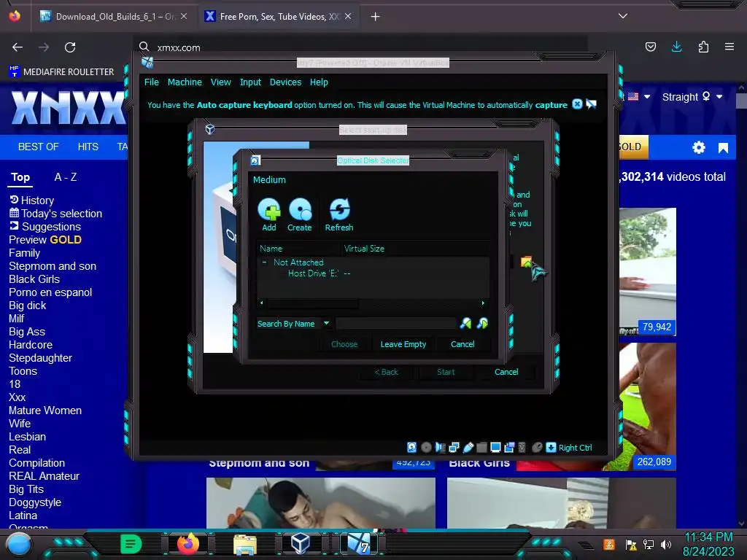Open the Start orb menu

pyautogui.click(x=18, y=545)
